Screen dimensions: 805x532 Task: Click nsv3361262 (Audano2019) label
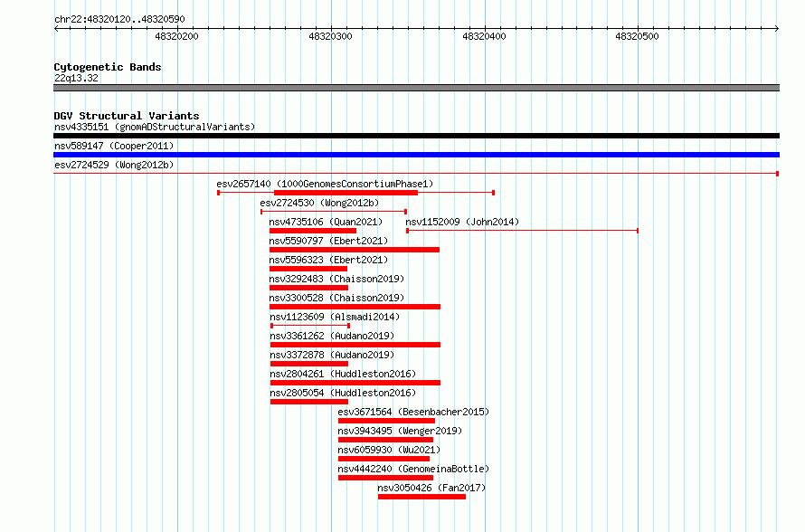(332, 336)
